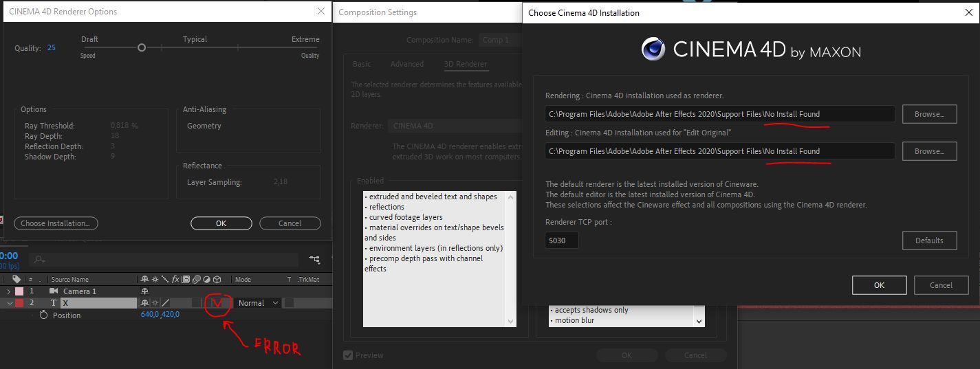Switch to the Advanced tab
This screenshot has height=369, width=980.
(x=407, y=64)
